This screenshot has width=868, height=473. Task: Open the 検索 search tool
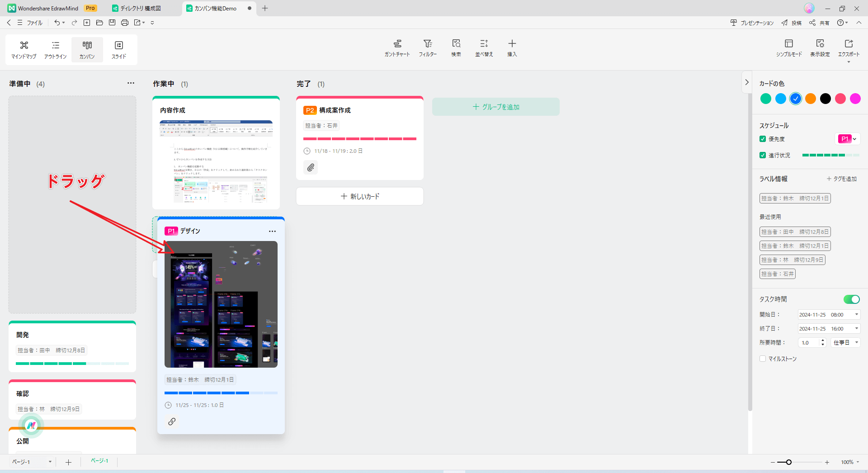coord(456,48)
